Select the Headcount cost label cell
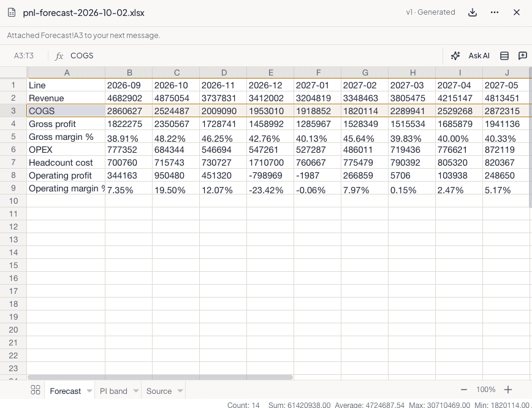532x408 pixels. click(66, 163)
